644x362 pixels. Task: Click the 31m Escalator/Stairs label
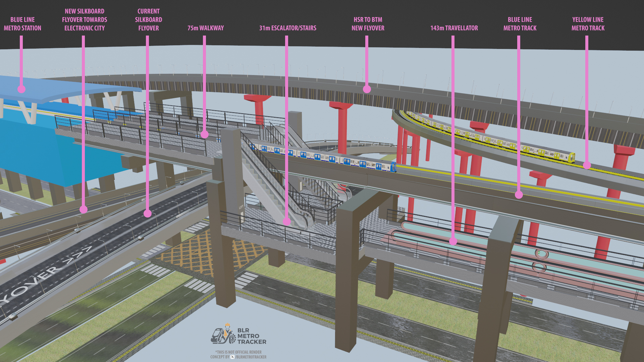(x=287, y=28)
